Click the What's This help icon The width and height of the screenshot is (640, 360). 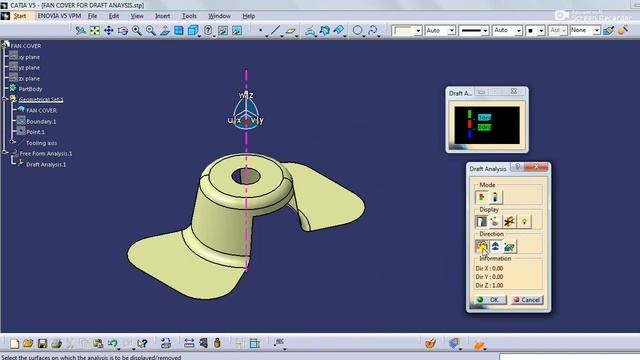[x=142, y=344]
